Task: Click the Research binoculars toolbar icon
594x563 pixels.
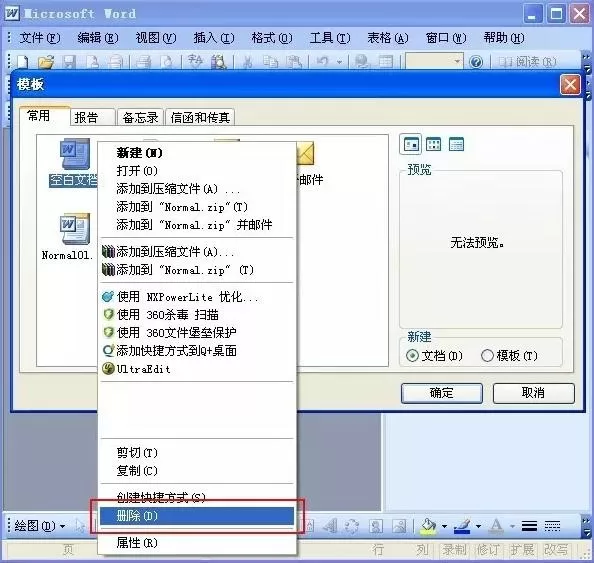Action: click(219, 62)
